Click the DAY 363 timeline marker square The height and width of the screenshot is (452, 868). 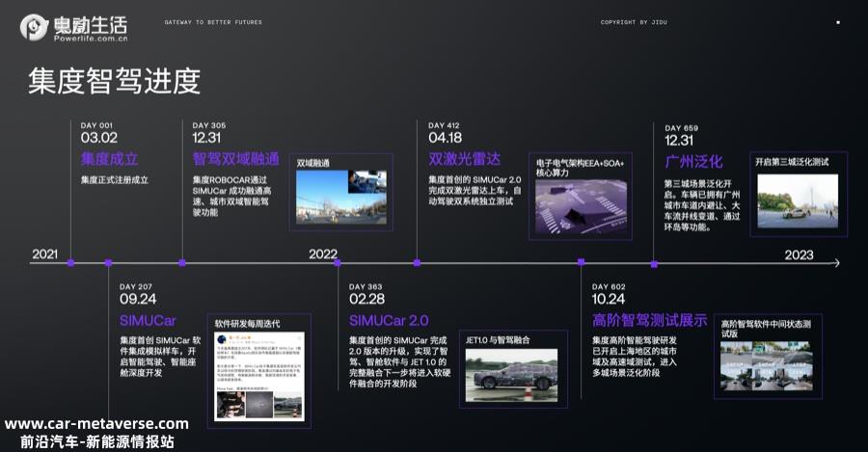(x=338, y=263)
